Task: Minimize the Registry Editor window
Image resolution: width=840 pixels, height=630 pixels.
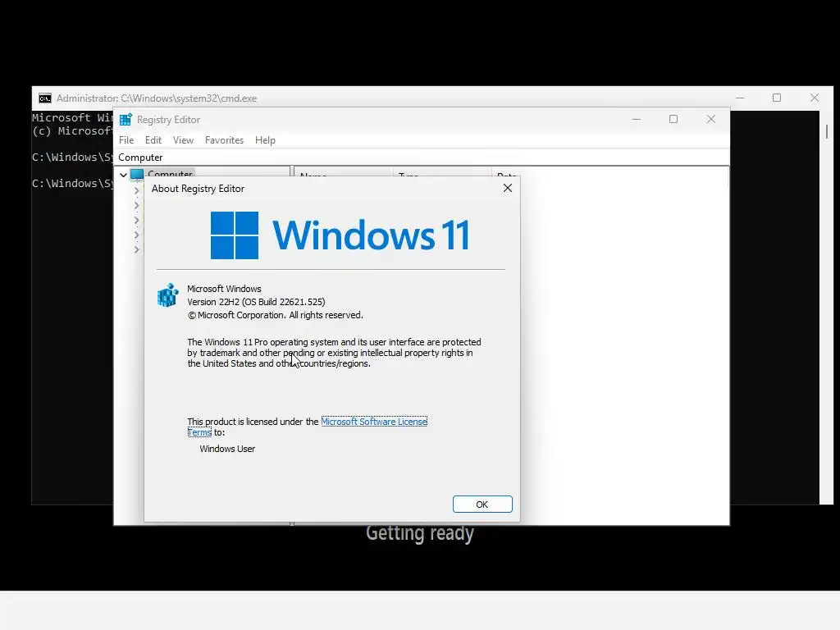Action: coord(637,119)
